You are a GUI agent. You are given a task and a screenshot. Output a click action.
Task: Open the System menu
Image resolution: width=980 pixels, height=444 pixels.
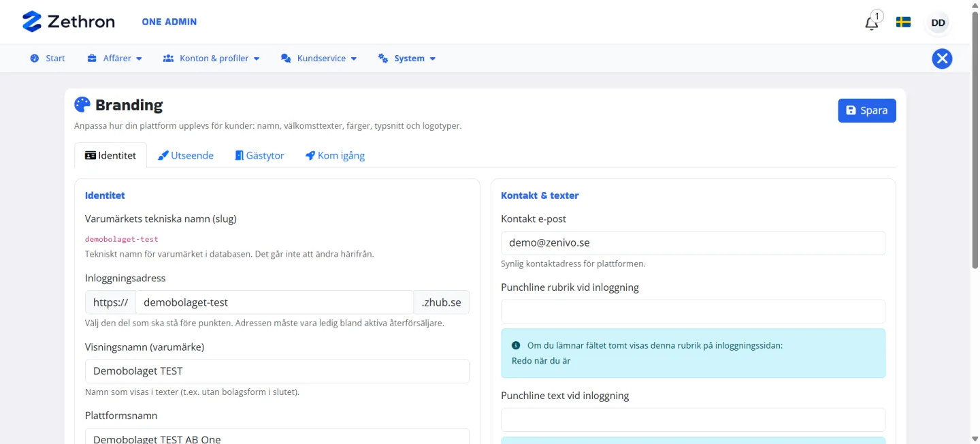point(407,59)
